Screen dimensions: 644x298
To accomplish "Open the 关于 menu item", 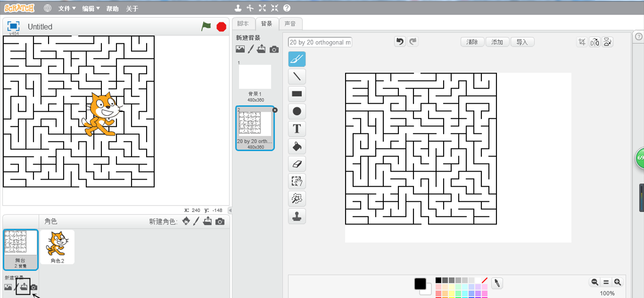I will pos(132,8).
